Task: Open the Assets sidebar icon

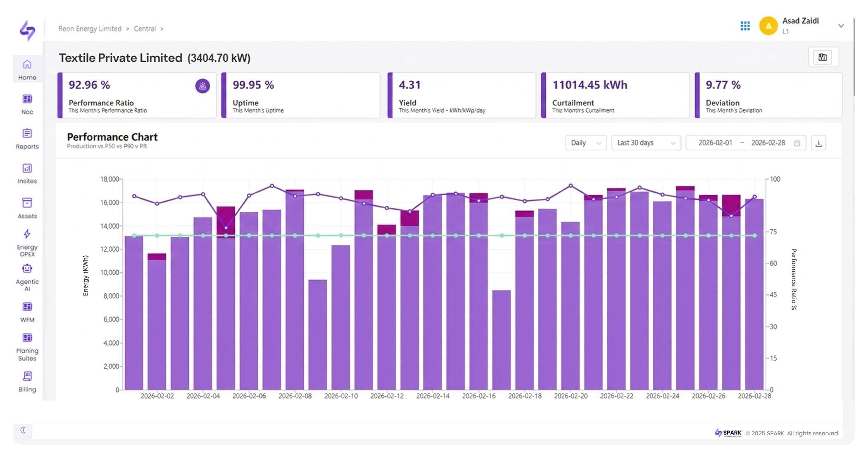Action: point(27,203)
